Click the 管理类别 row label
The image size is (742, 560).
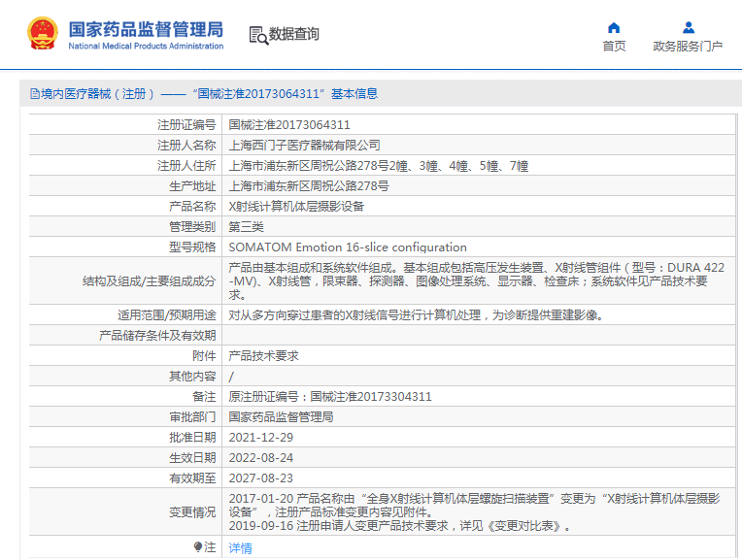pos(192,226)
